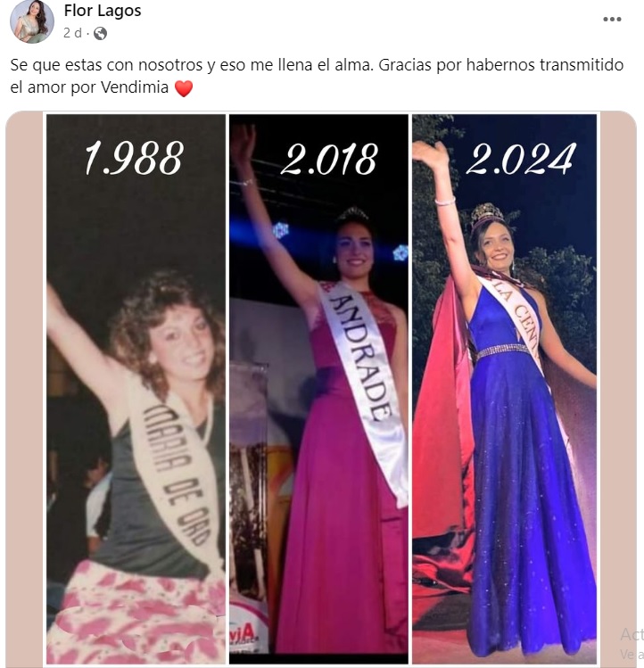Click the MARIA DE ORO sash
This screenshot has width=644, height=668.
click(x=177, y=475)
